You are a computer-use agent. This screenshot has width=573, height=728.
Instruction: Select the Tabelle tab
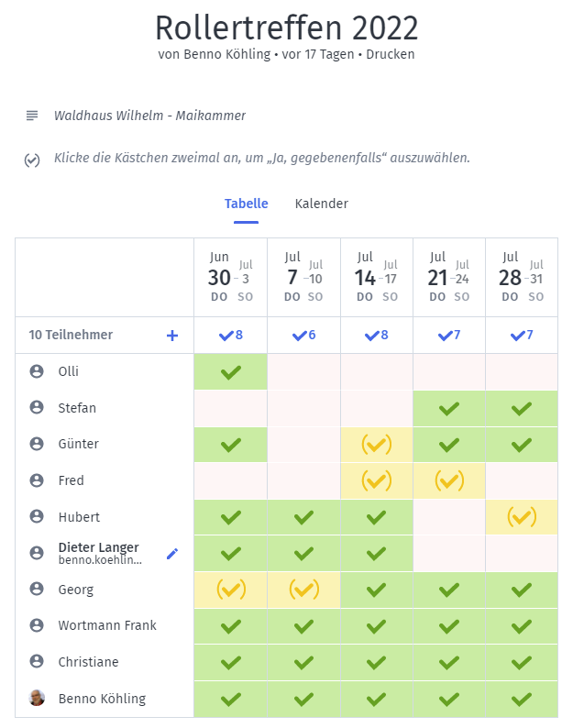point(247,204)
